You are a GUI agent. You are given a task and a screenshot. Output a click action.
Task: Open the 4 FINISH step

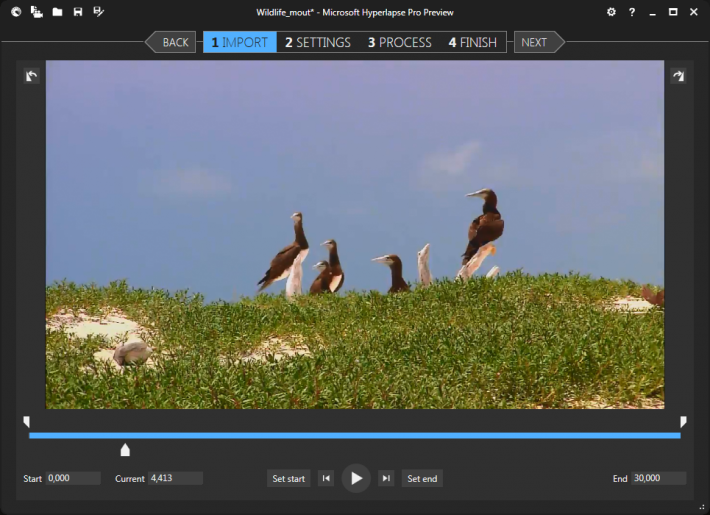coord(473,42)
